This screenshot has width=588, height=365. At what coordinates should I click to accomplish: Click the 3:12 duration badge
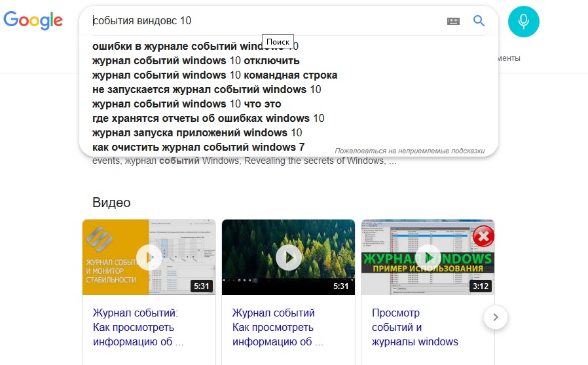pos(481,286)
